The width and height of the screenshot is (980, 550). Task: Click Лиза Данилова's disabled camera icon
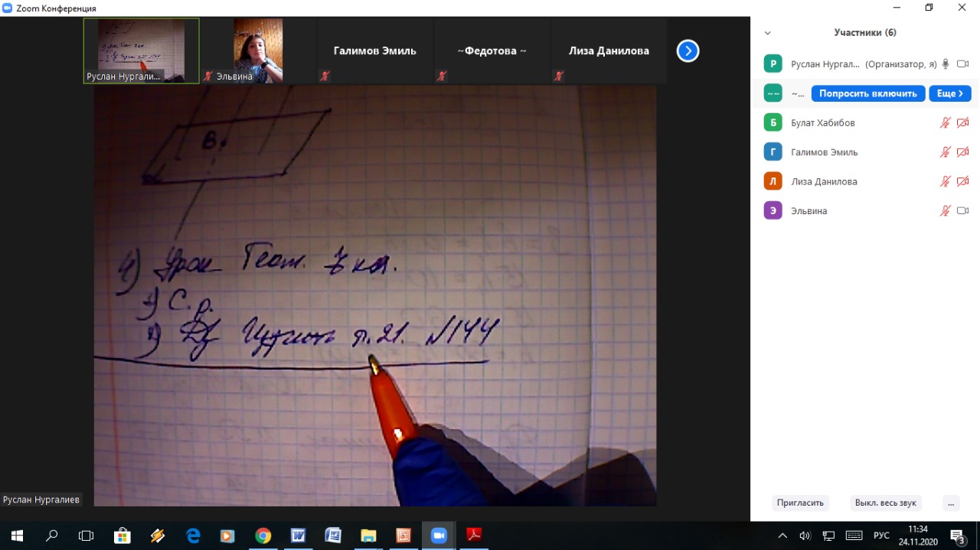(963, 182)
